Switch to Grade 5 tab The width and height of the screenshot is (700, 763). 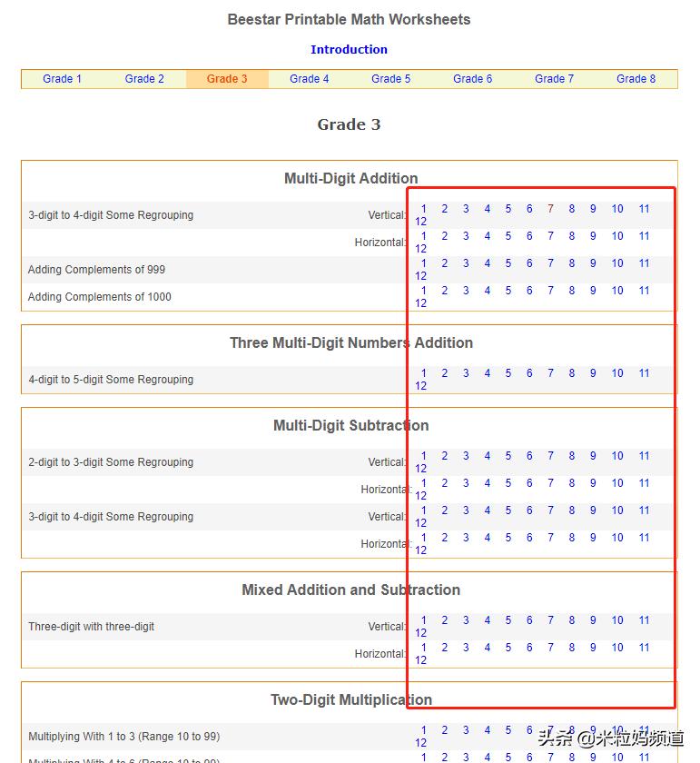click(x=390, y=79)
